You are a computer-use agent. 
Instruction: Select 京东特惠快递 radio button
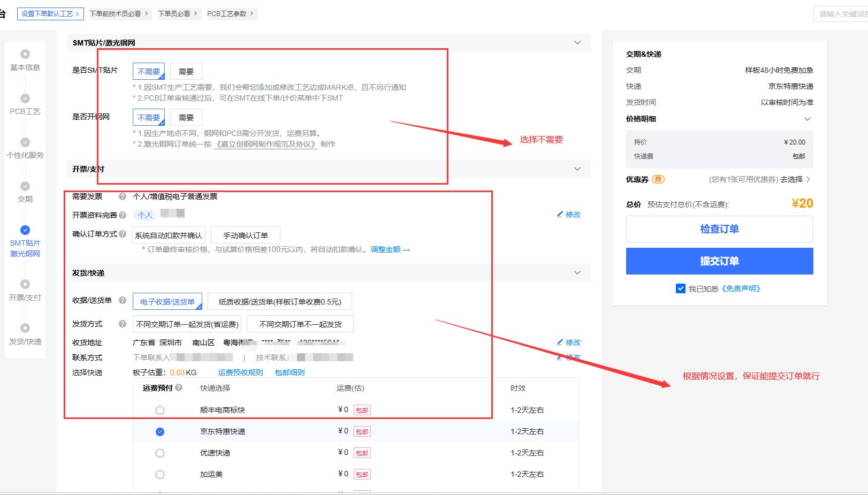pos(160,432)
